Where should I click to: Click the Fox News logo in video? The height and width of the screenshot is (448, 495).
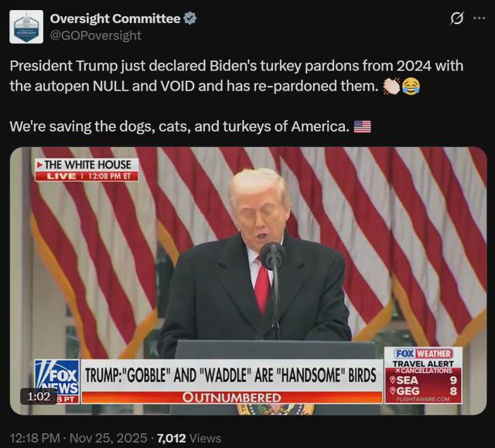click(x=57, y=381)
